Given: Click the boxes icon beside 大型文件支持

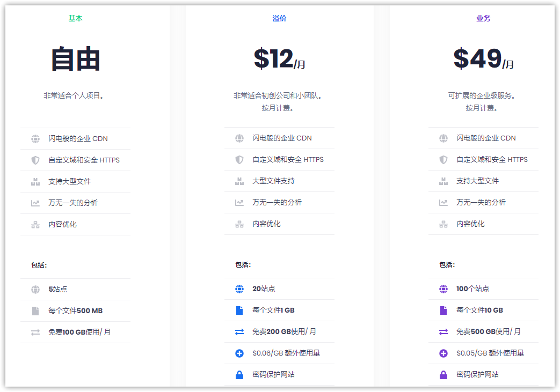Looking at the screenshot, I should pos(239,181).
